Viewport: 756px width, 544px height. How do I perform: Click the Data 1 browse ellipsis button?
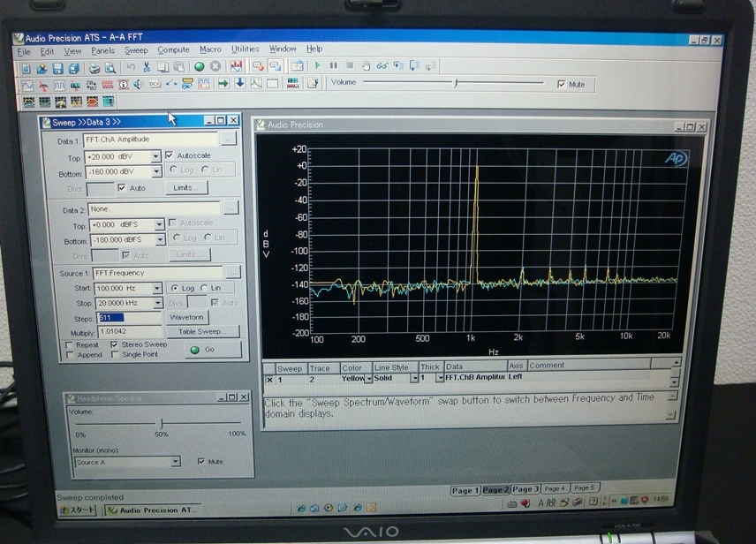[x=229, y=140]
